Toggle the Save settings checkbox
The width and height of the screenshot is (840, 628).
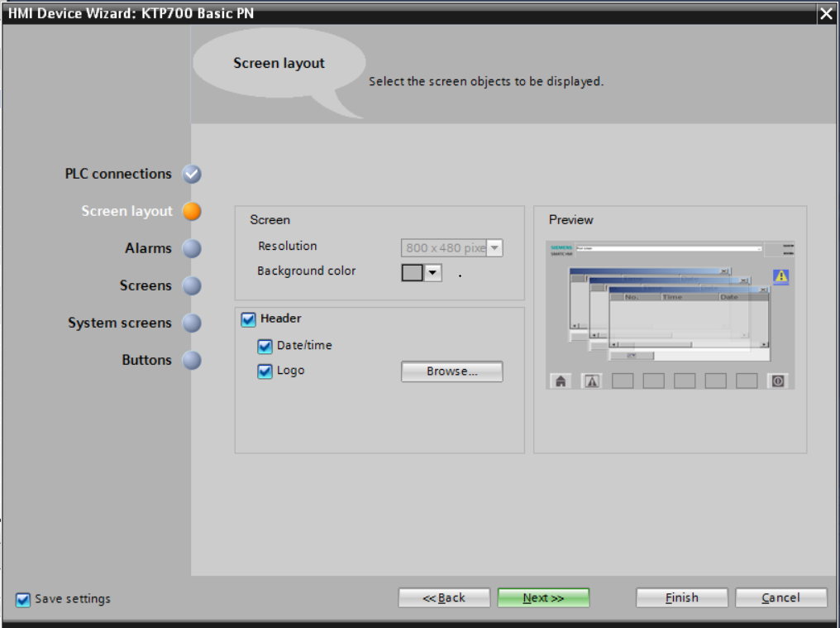click(x=23, y=600)
